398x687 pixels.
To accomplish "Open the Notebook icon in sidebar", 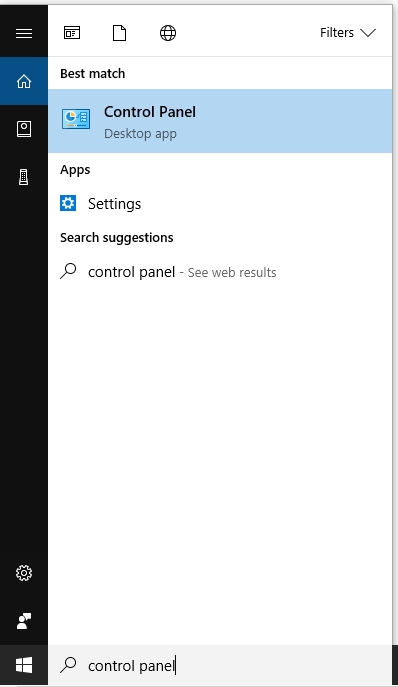I will click(x=24, y=129).
